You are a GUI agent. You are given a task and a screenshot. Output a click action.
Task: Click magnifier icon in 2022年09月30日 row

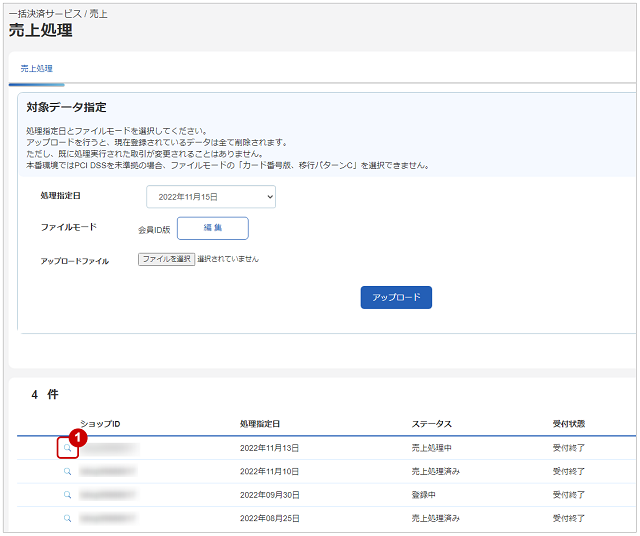point(67,495)
